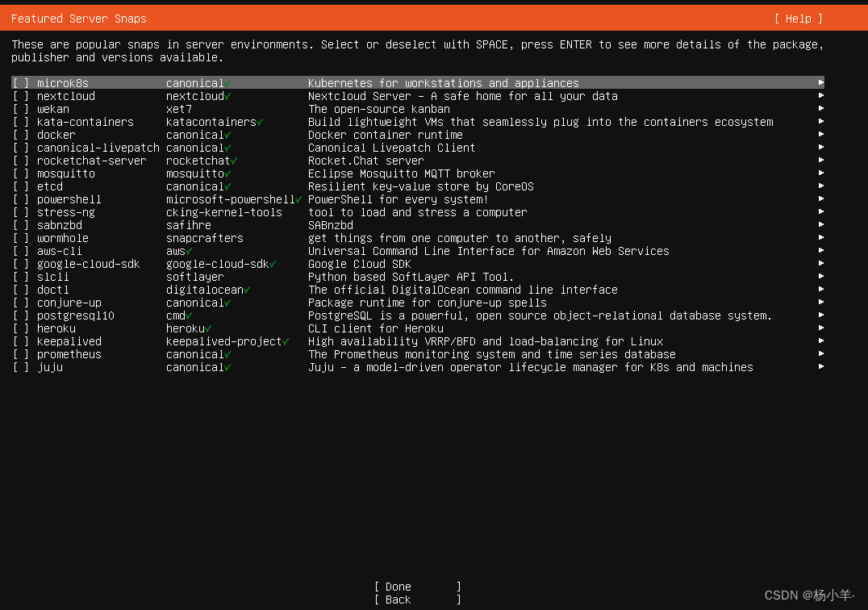Select the stress-ng checkbox
The width and height of the screenshot is (868, 610).
click(x=21, y=212)
